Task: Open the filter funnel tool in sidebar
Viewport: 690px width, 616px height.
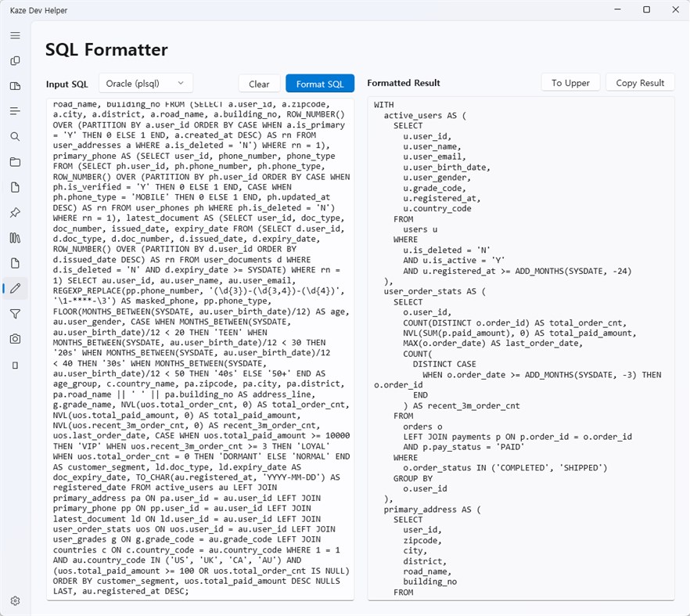Action: [15, 314]
